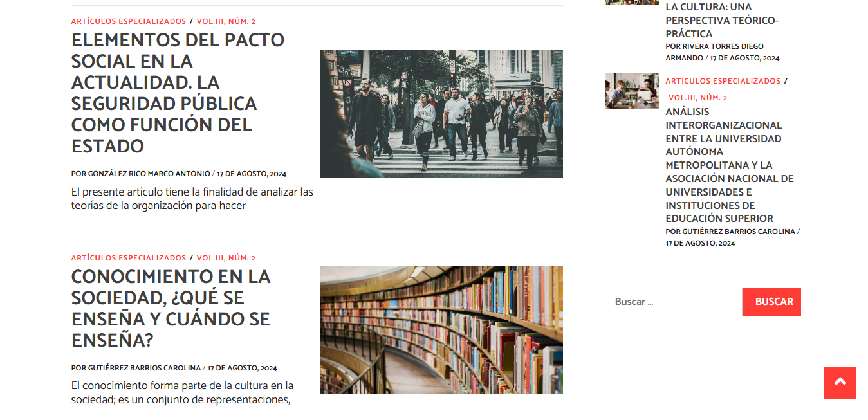Click the curved library bookshelf image
Image resolution: width=868 pixels, height=420 pixels.
(x=441, y=329)
